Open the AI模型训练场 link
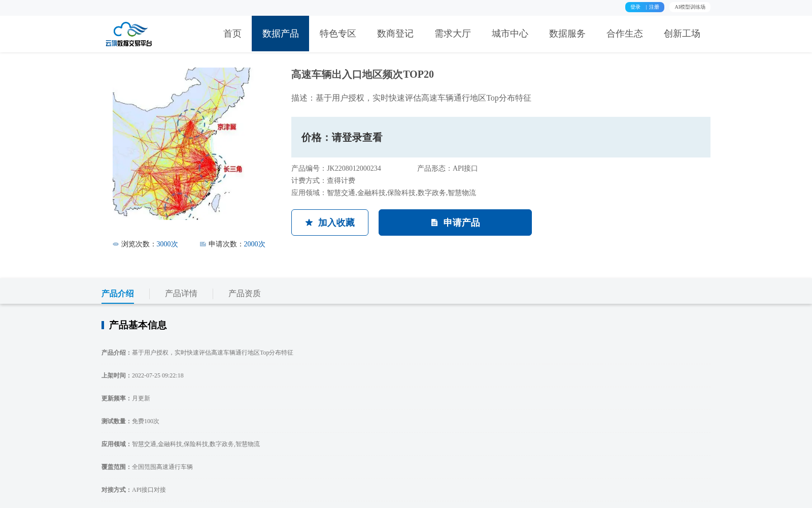Image resolution: width=812 pixels, height=508 pixels. (690, 7)
